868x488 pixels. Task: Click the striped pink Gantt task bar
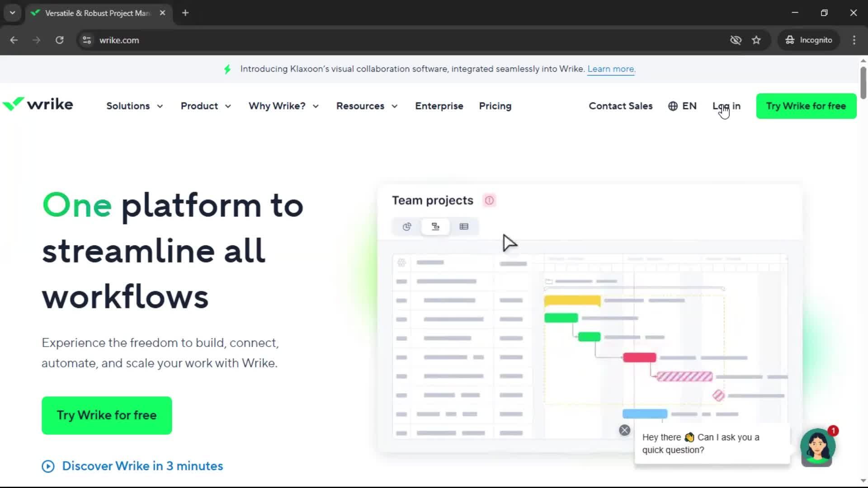pos(684,376)
